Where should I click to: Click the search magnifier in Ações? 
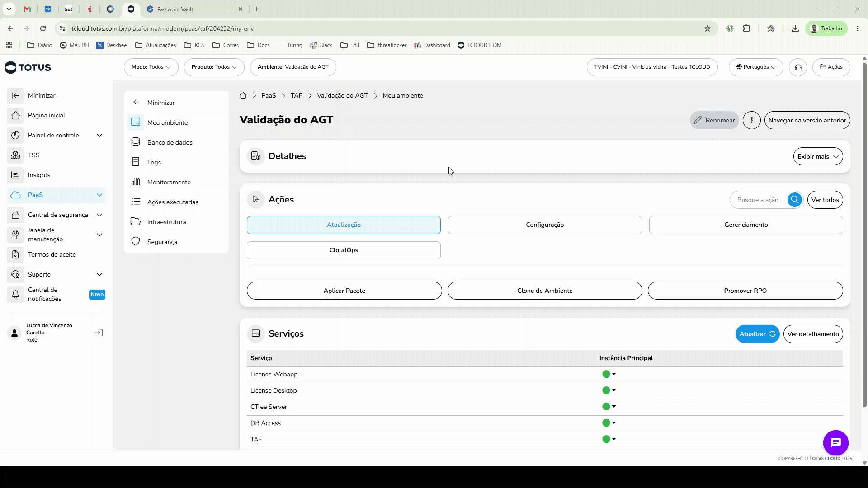(x=794, y=200)
